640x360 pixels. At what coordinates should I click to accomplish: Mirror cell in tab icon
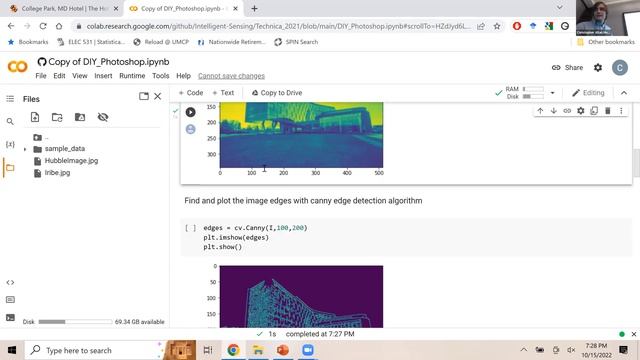[x=594, y=111]
